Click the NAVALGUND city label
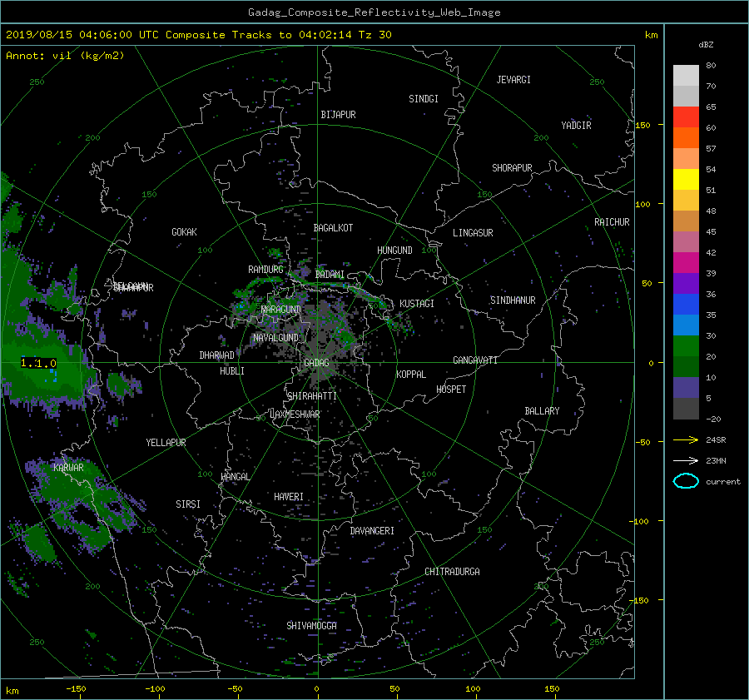The height and width of the screenshot is (700, 749). pos(275,338)
